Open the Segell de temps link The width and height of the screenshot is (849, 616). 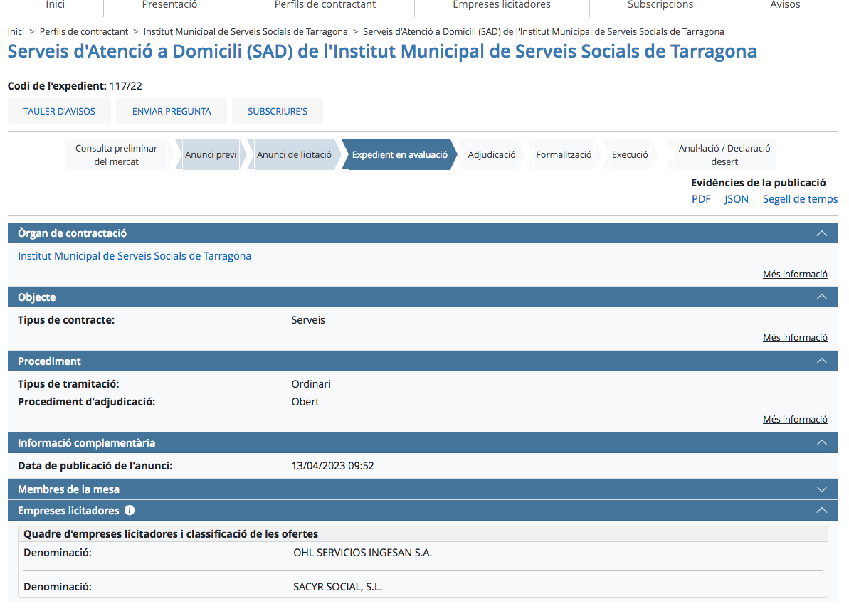pyautogui.click(x=800, y=199)
